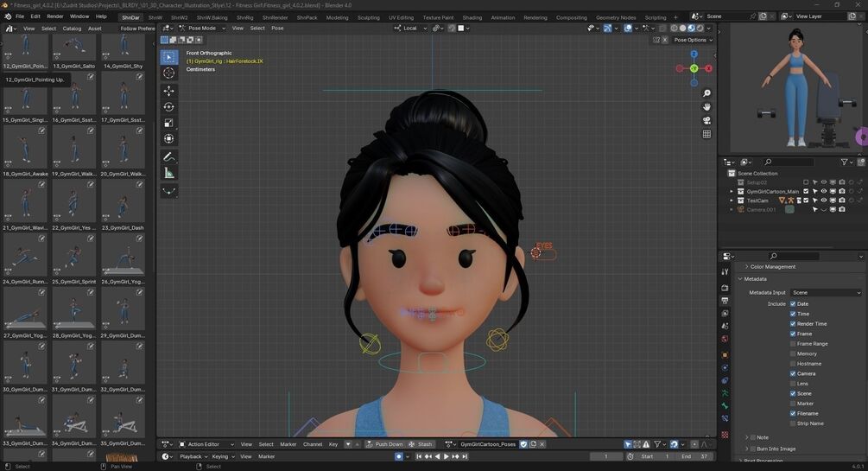The image size is (868, 471).
Task: Open the Tool properties tab
Action: 725,271
